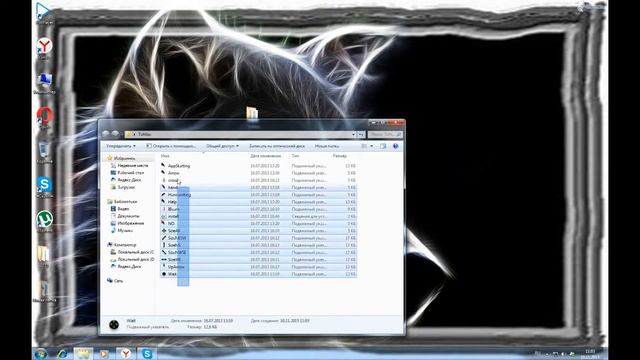The height and width of the screenshot is (360, 640).
Task: Select the NO cursor file
Action: point(258,224)
